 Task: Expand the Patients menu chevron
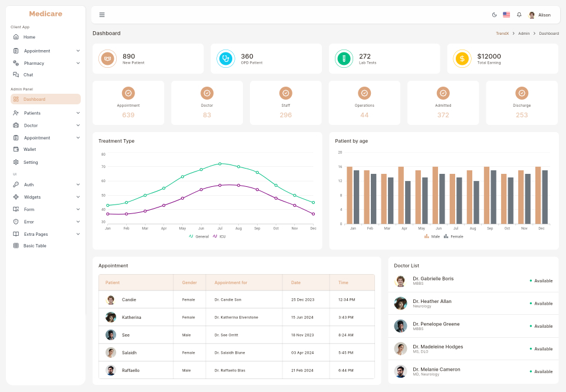click(x=78, y=113)
